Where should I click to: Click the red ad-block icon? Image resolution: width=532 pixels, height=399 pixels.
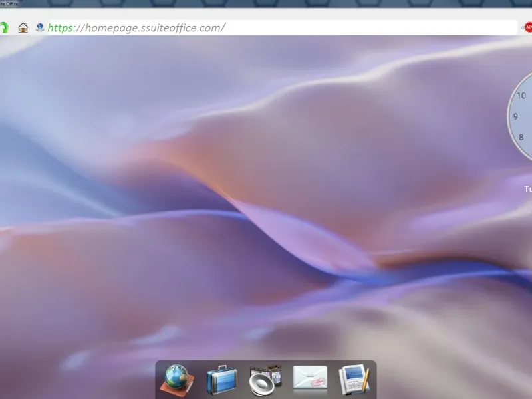(x=528, y=27)
